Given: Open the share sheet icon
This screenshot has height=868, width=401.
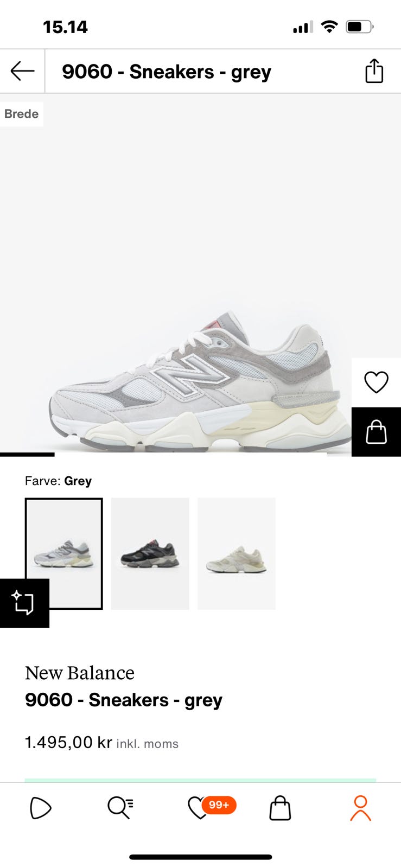Looking at the screenshot, I should [374, 71].
